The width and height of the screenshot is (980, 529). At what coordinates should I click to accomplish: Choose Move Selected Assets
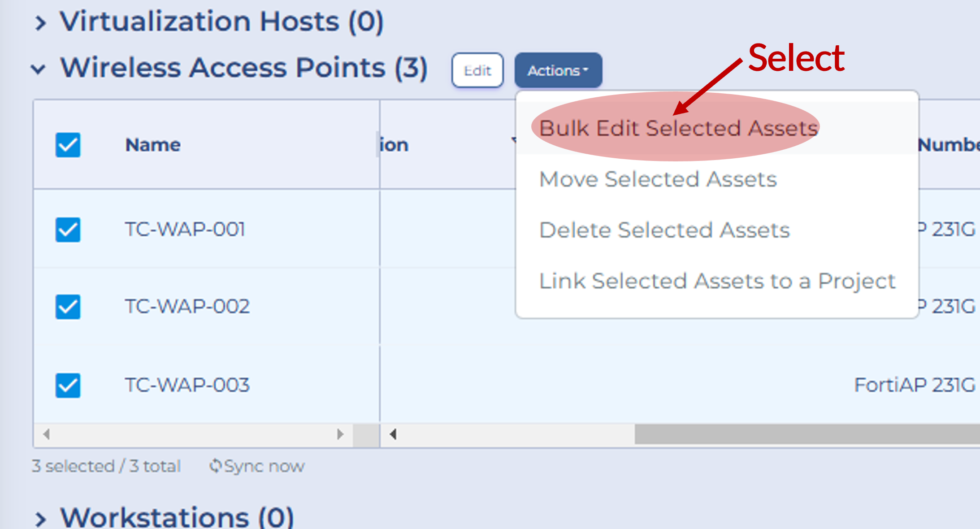tap(658, 179)
